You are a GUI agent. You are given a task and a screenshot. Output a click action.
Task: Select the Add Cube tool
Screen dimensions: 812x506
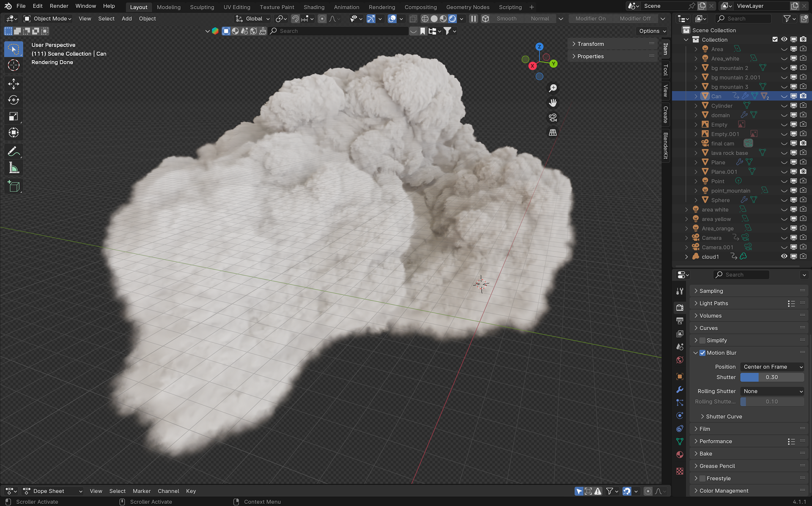14,186
